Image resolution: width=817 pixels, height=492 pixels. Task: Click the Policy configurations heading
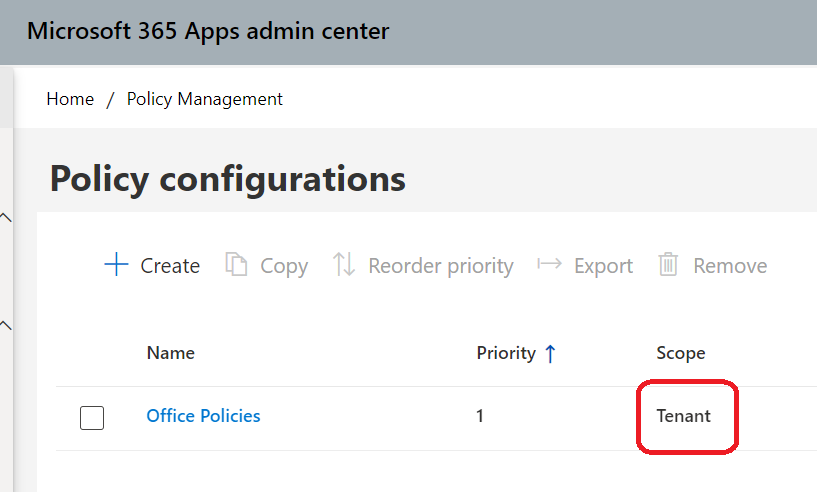point(228,179)
